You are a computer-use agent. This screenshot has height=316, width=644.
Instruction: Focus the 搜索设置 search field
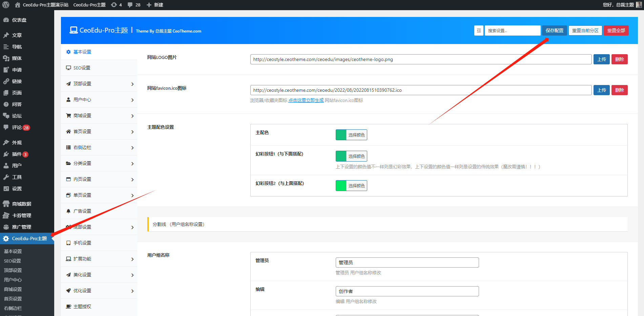pos(513,30)
